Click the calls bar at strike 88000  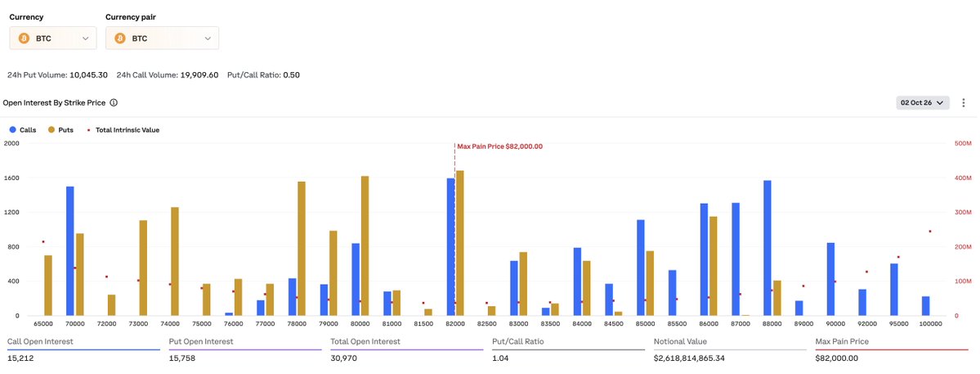(x=767, y=248)
